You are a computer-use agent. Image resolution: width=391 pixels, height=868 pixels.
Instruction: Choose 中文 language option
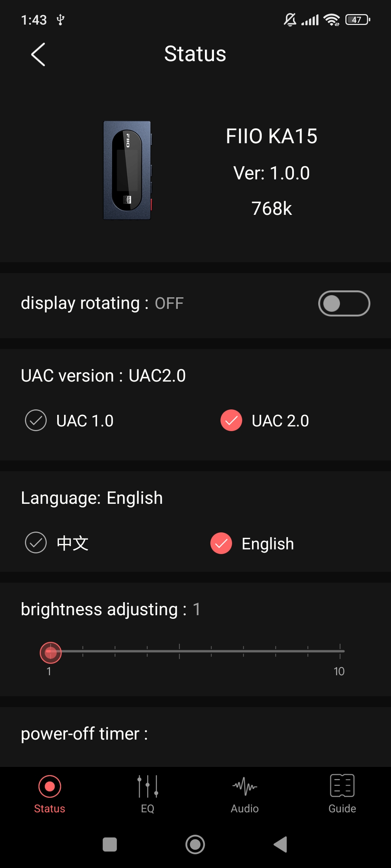[x=36, y=542]
